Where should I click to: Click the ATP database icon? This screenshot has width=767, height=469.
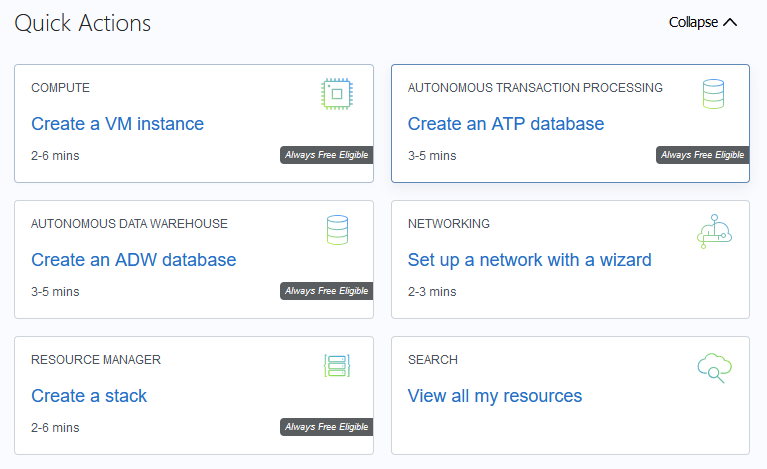(713, 94)
